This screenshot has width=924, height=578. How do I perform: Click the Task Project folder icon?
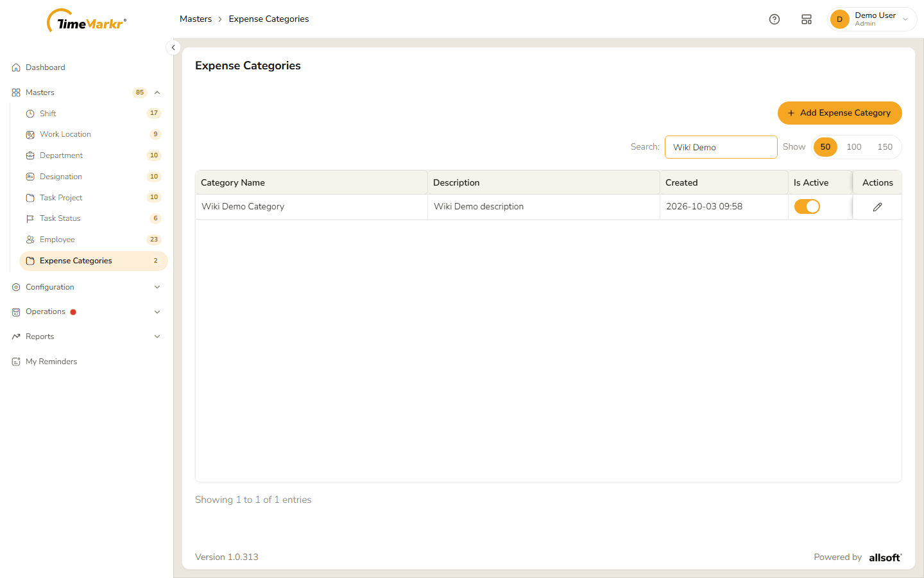(30, 198)
